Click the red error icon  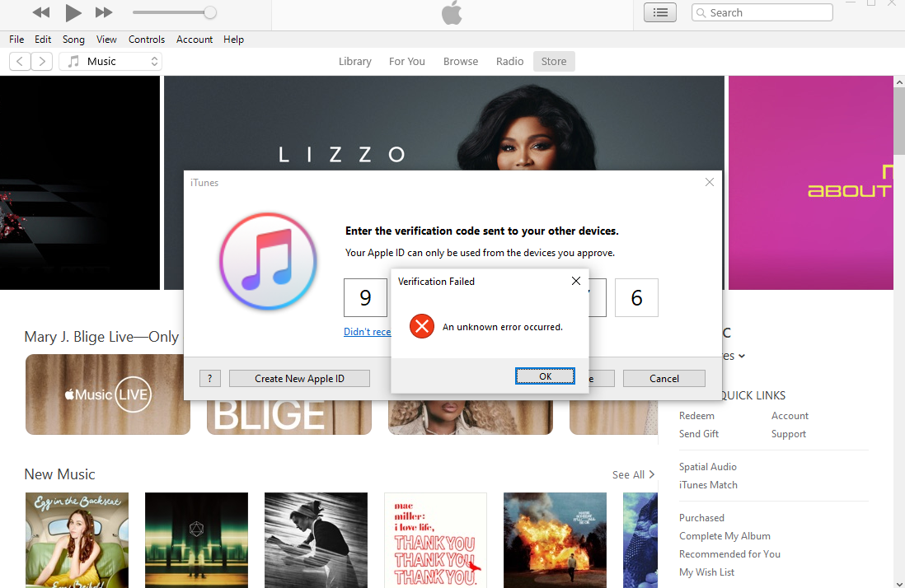pos(422,326)
